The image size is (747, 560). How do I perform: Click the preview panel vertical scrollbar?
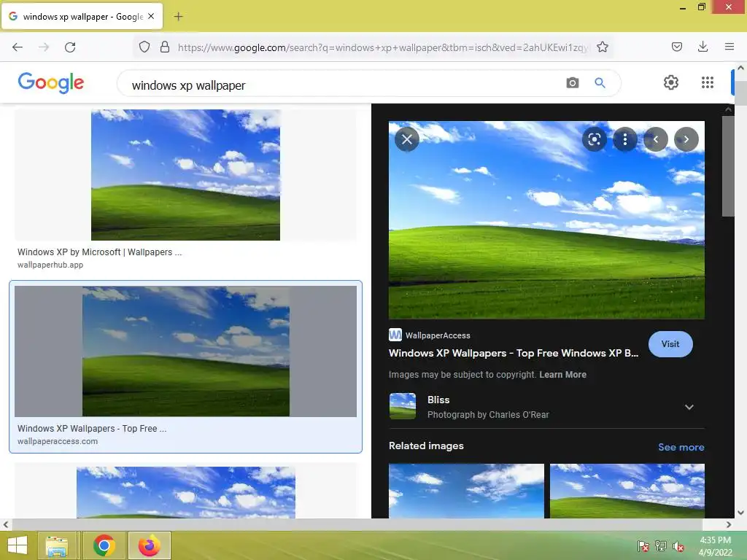pyautogui.click(x=728, y=167)
